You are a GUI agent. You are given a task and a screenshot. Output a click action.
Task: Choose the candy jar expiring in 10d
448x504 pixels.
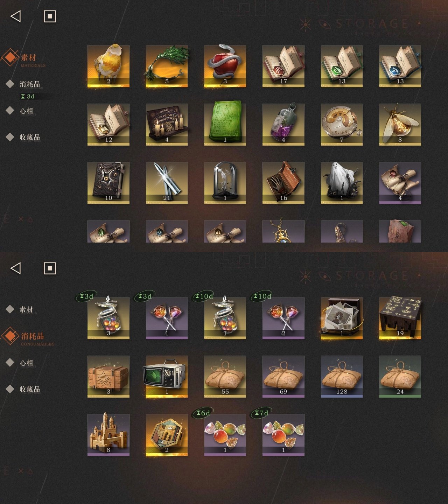225,318
